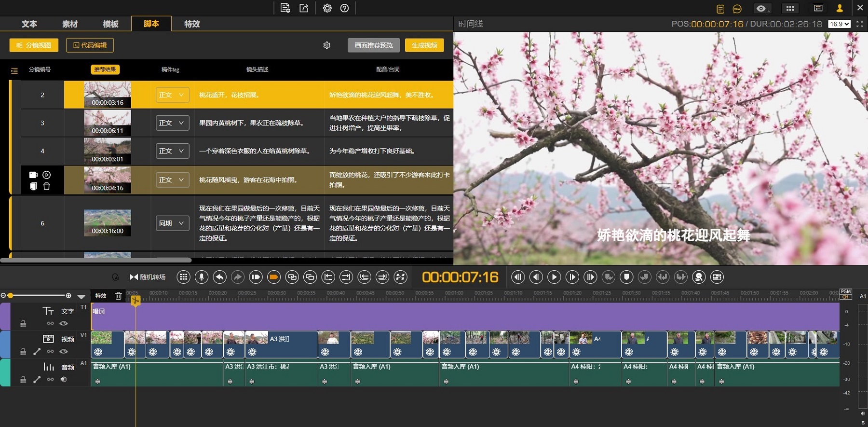Open the help question mark icon

tap(344, 8)
